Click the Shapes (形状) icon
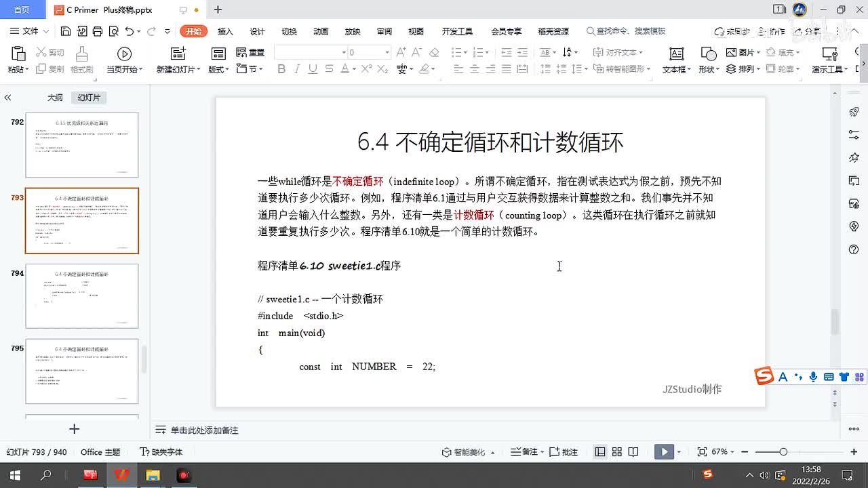Screen dimensions: 868x488 (707, 54)
